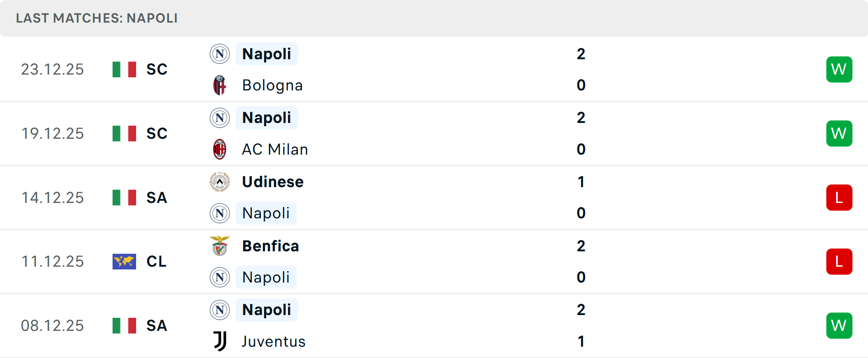Select the 19.12.25 match date
The height and width of the screenshot is (358, 868).
[x=52, y=133]
